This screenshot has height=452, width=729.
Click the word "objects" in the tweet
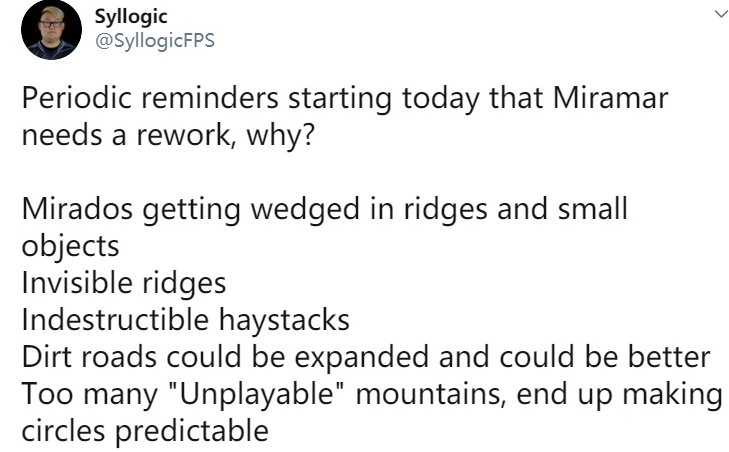(x=70, y=246)
